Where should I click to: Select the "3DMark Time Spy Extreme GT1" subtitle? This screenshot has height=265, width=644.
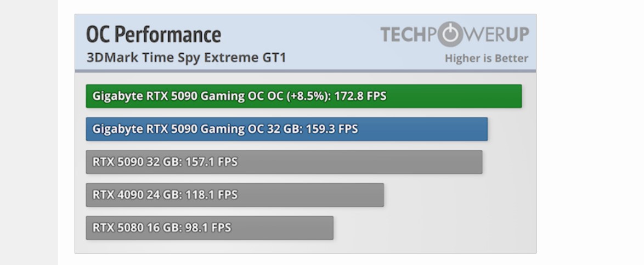click(186, 58)
